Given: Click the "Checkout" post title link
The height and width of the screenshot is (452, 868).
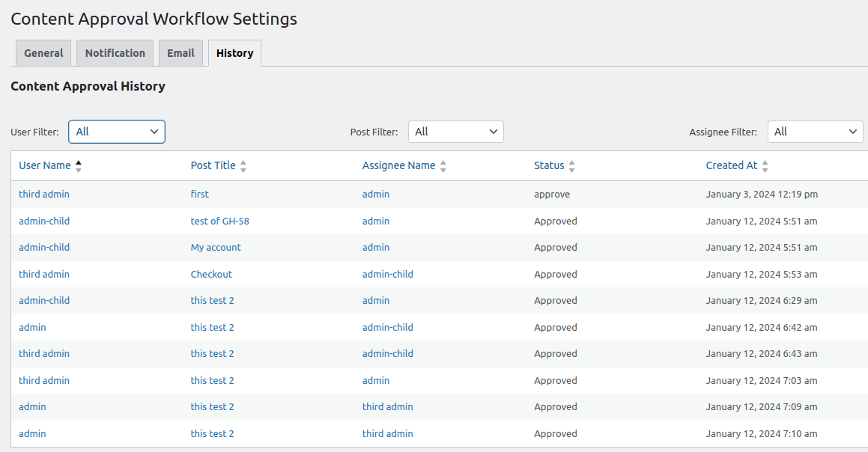Looking at the screenshot, I should (x=210, y=273).
